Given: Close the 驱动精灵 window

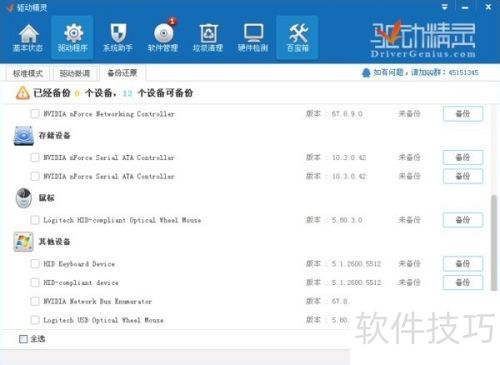Looking at the screenshot, I should tap(488, 7).
